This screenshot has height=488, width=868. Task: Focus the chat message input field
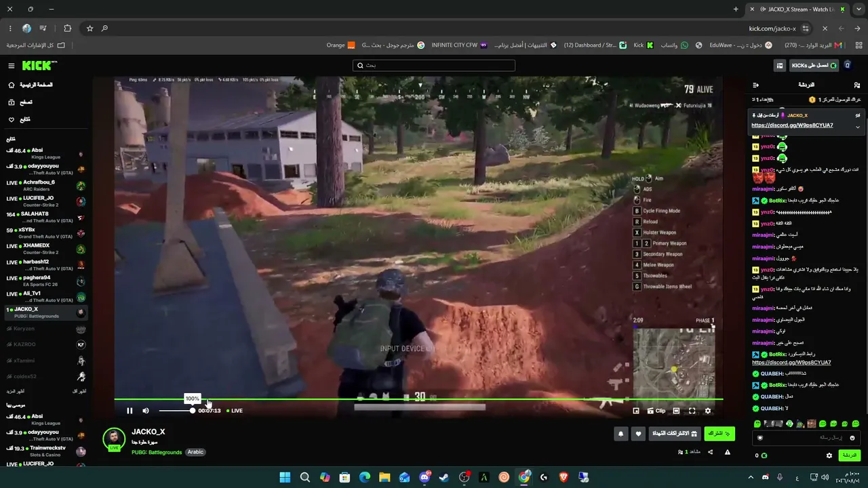point(805,438)
